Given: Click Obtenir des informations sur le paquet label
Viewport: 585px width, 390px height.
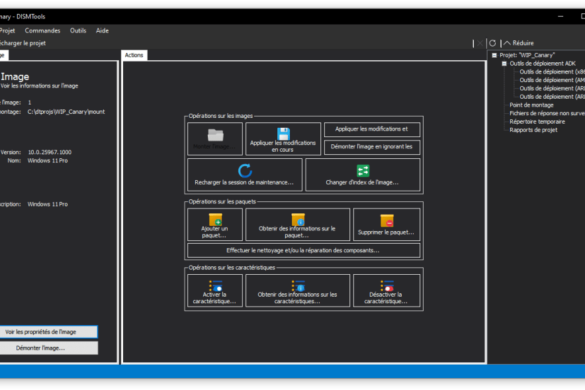Looking at the screenshot, I should [297, 232].
